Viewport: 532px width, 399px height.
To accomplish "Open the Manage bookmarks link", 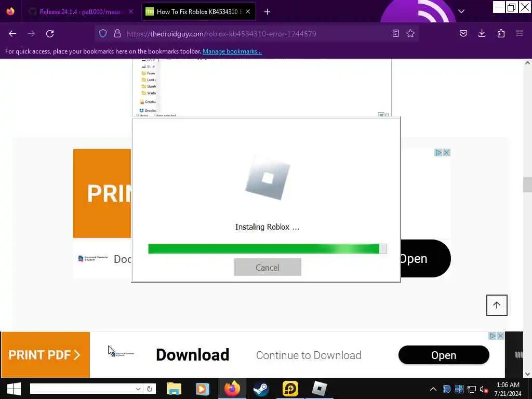I will [232, 51].
